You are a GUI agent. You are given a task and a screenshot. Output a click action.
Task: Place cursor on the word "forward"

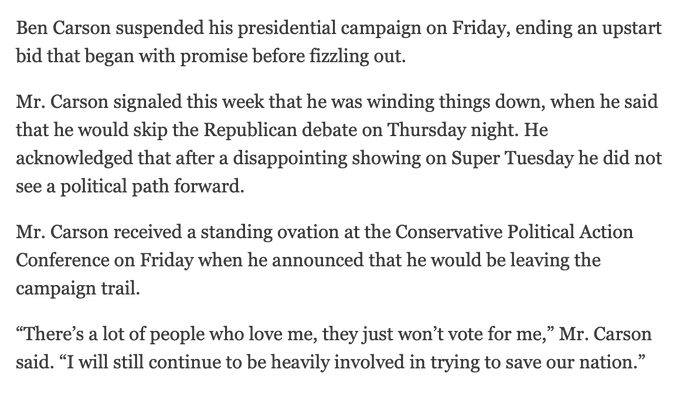tap(207, 187)
